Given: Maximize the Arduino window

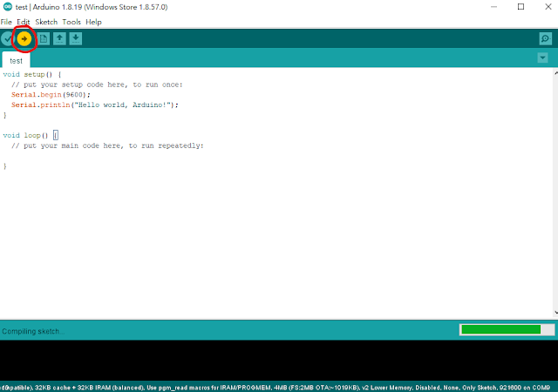Looking at the screenshot, I should pyautogui.click(x=521, y=7).
